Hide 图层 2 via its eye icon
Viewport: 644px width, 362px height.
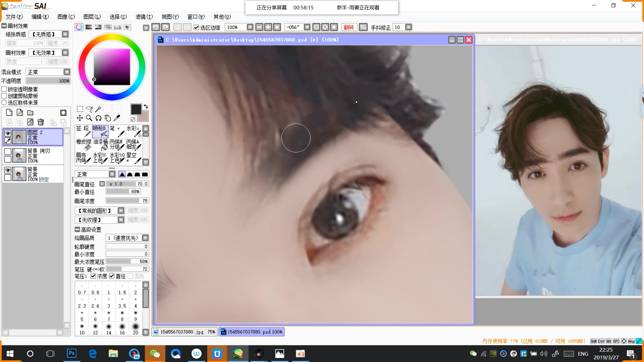tap(7, 133)
